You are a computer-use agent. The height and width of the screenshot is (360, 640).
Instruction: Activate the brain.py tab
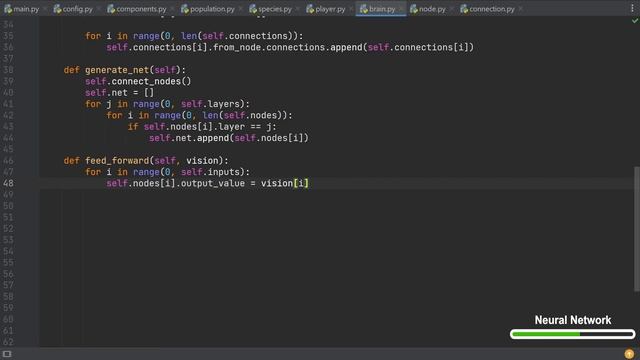tap(382, 9)
